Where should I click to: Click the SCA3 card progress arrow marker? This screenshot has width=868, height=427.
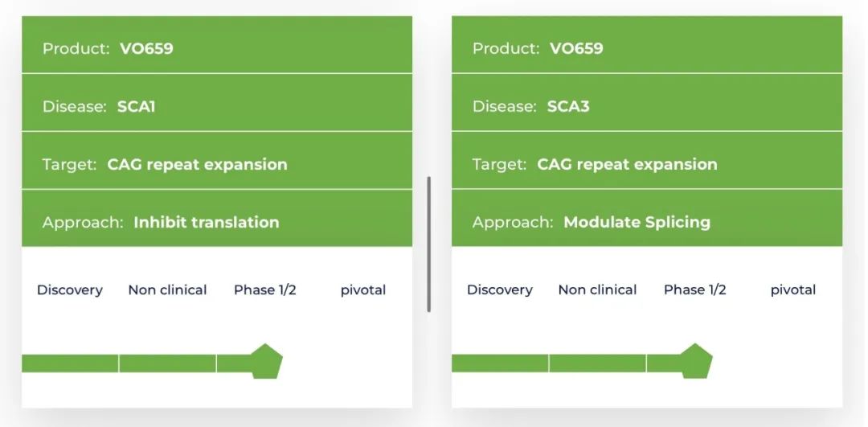[696, 362]
